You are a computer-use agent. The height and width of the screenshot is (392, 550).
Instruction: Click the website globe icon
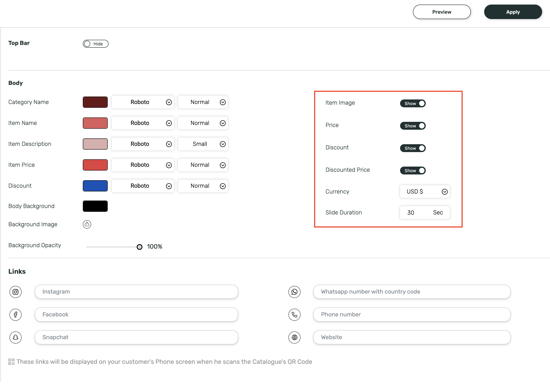pyautogui.click(x=294, y=338)
